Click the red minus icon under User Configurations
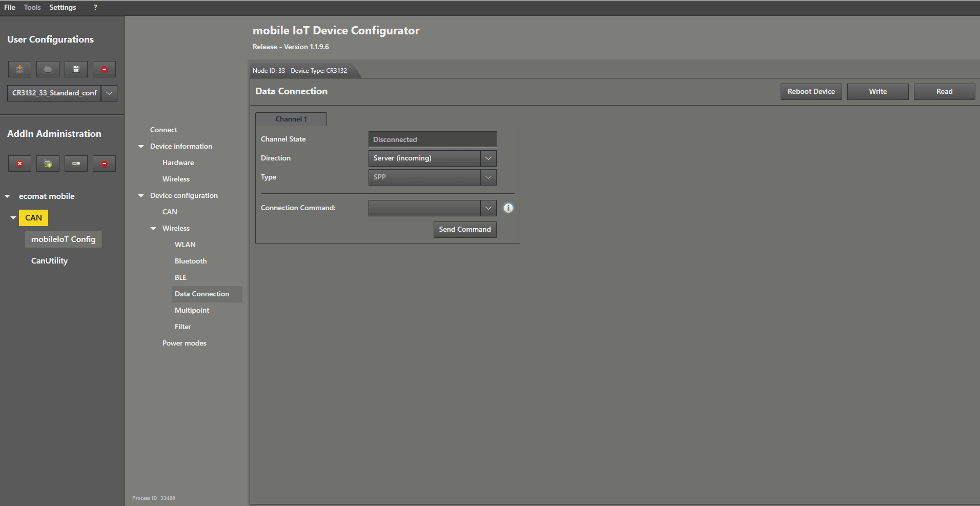980x506 pixels. tap(104, 69)
